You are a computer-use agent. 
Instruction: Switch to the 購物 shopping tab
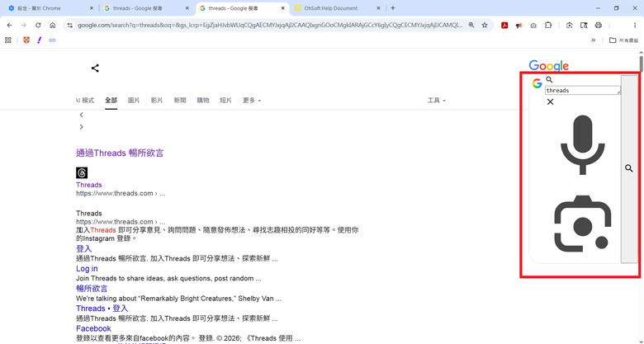click(203, 101)
